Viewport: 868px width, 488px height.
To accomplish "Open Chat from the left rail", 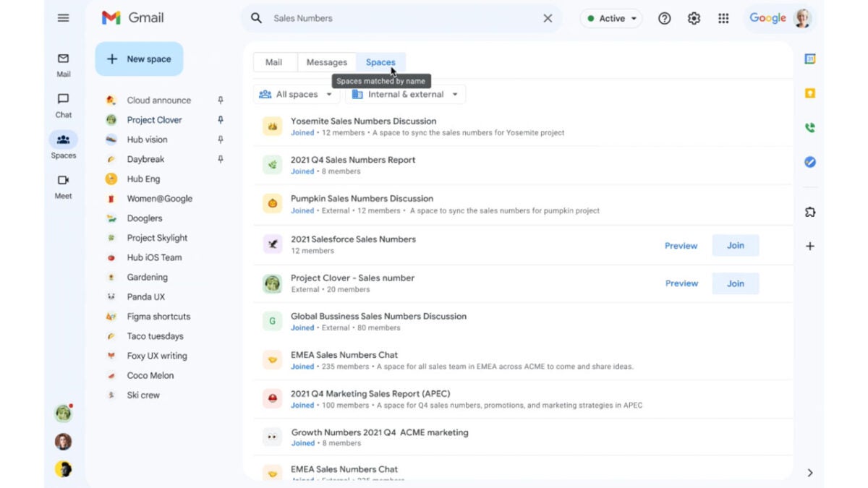I will point(63,105).
